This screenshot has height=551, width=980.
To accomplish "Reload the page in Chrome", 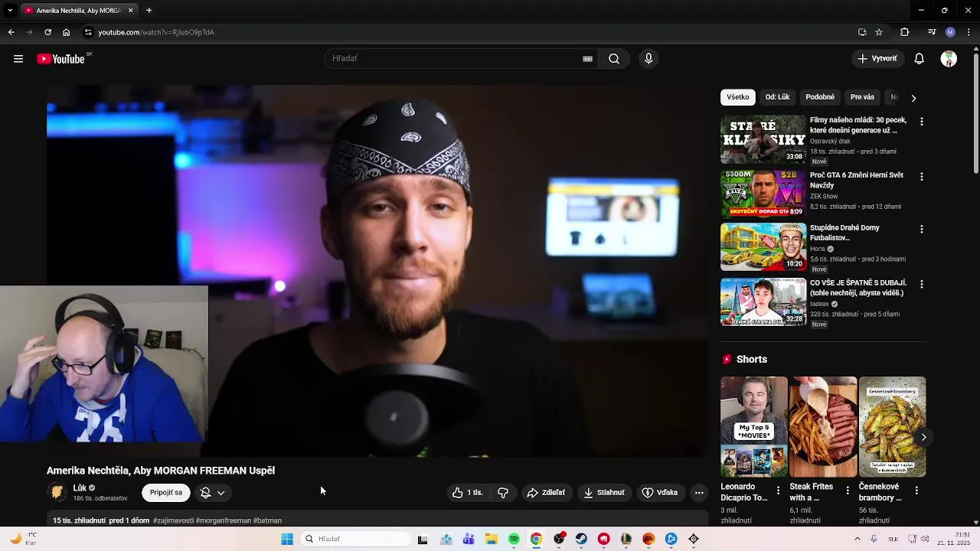I will [47, 32].
